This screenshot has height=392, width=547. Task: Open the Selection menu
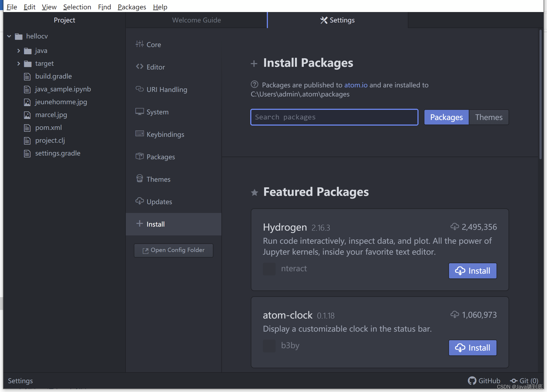point(77,7)
